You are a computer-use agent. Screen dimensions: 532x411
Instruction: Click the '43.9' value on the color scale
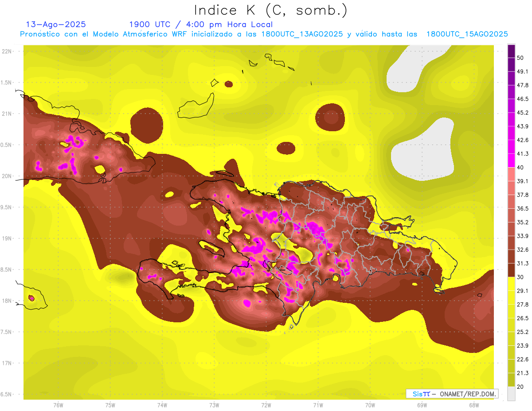523,126
